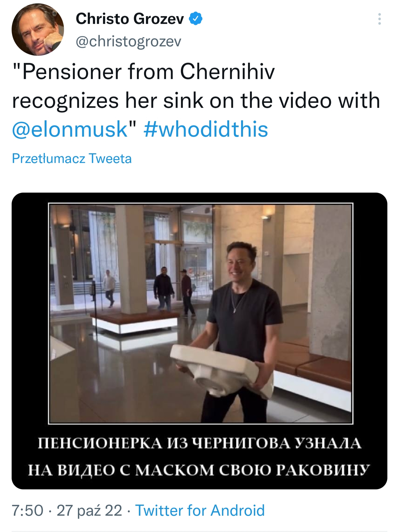The height and width of the screenshot is (532, 399).
Task: Tap the Russian caption on the image
Action: coord(199,456)
